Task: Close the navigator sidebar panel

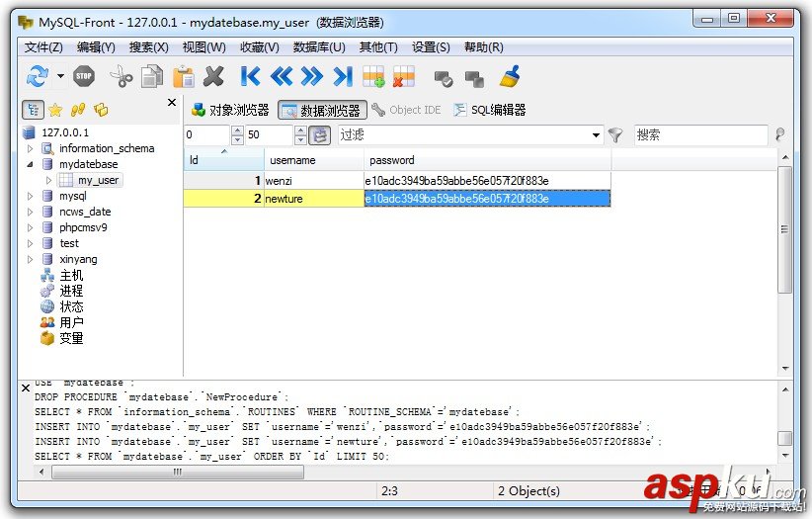Action: coord(172,102)
